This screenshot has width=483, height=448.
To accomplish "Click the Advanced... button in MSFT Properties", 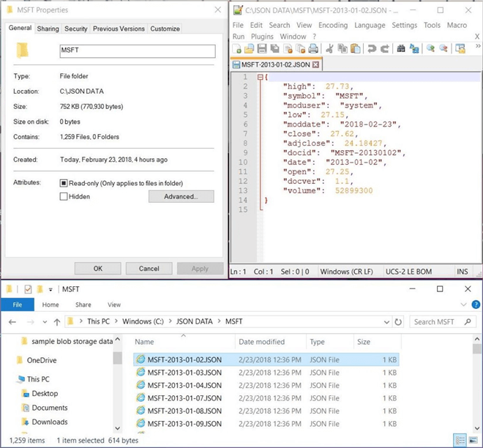I will (x=181, y=197).
